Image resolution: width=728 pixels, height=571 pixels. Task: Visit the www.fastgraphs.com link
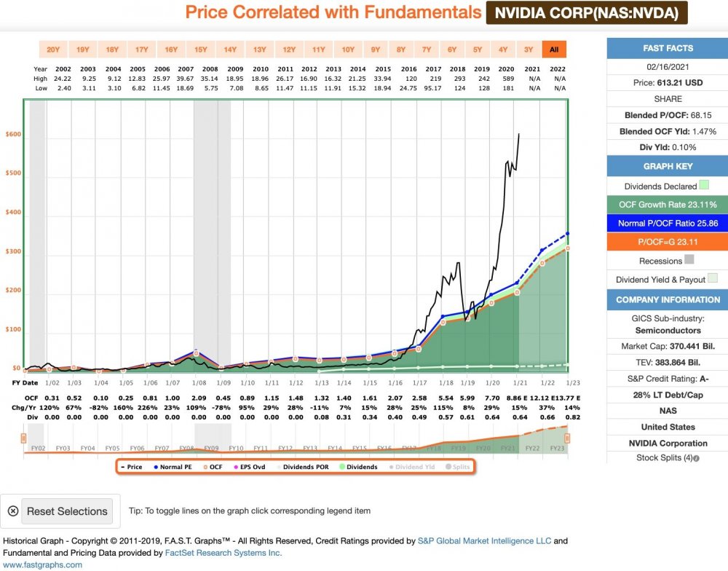point(43,564)
